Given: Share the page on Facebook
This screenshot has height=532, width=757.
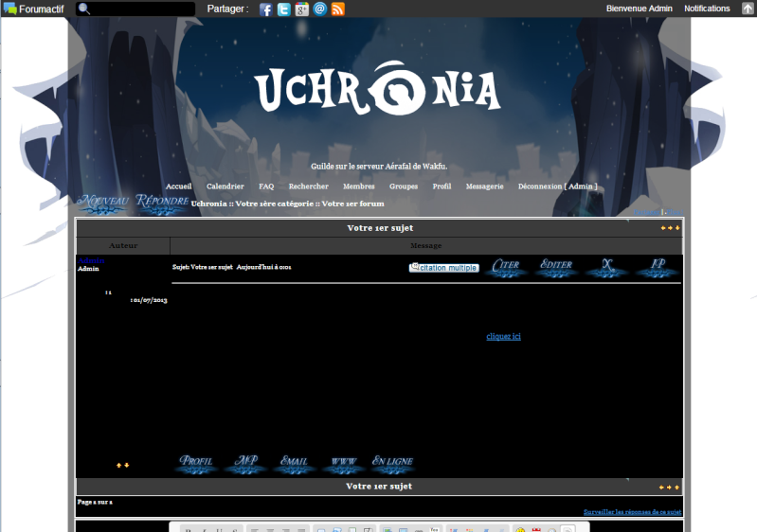Looking at the screenshot, I should [265, 9].
